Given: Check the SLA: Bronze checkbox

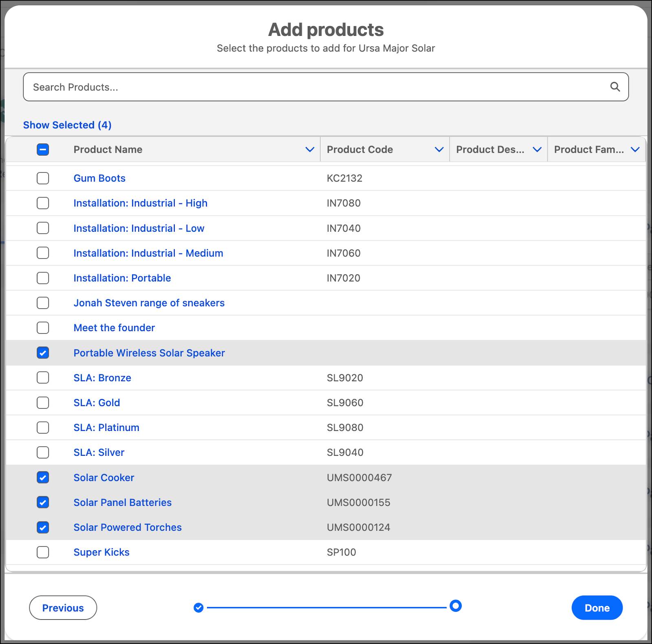Looking at the screenshot, I should (43, 378).
